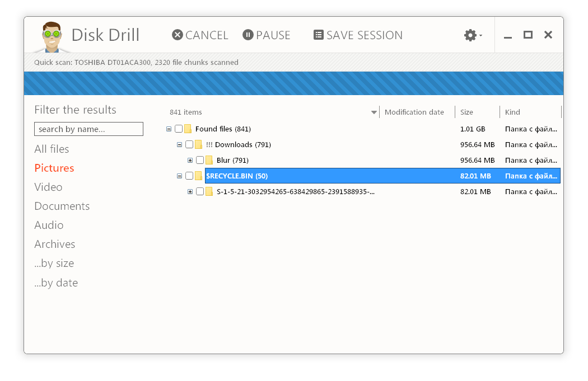
Task: Focus the search by name field
Action: (88, 129)
